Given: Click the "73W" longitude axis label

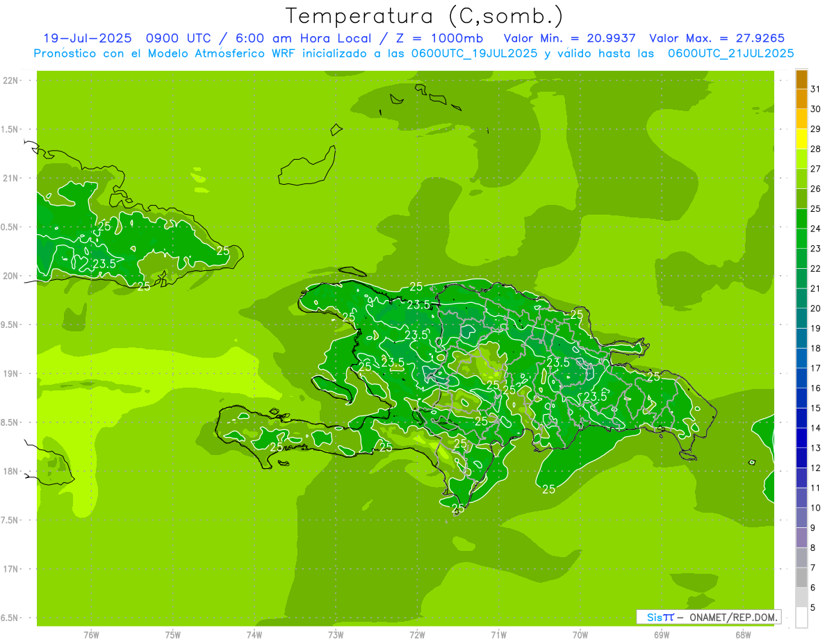Looking at the screenshot, I should [x=336, y=634].
